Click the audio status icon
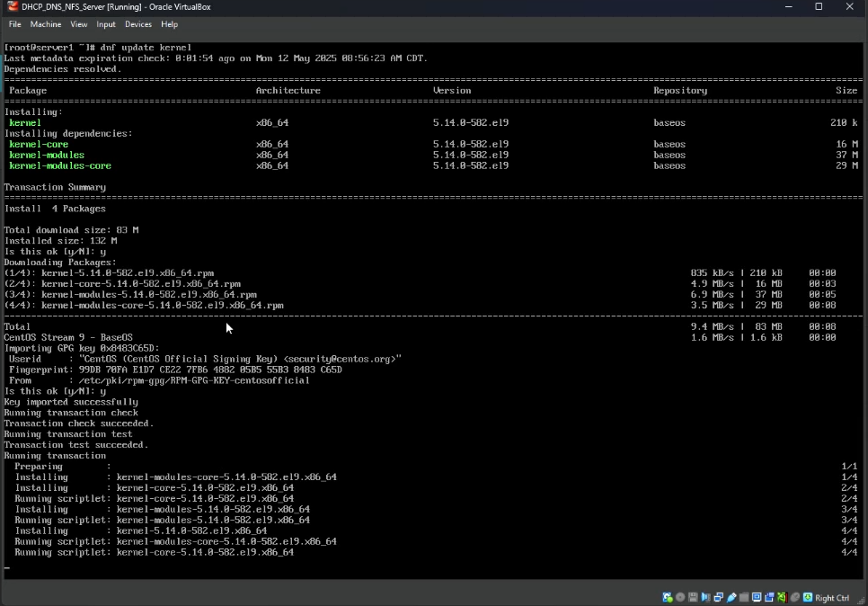 click(x=705, y=597)
